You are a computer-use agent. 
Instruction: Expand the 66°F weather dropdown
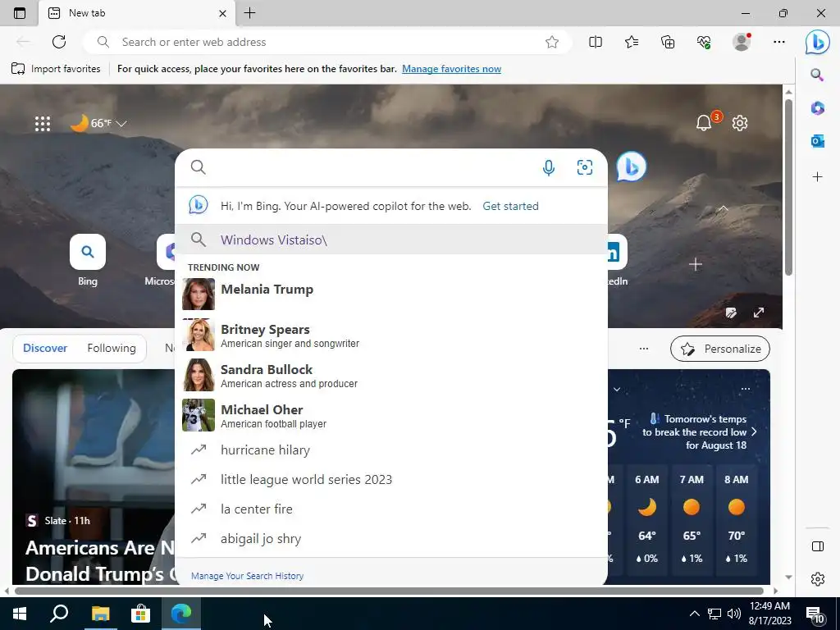point(98,123)
